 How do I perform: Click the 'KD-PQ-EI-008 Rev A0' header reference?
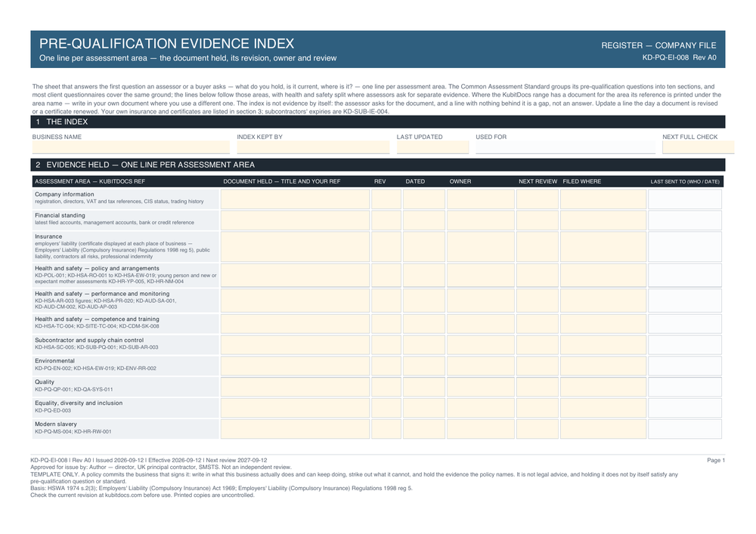[x=680, y=58]
